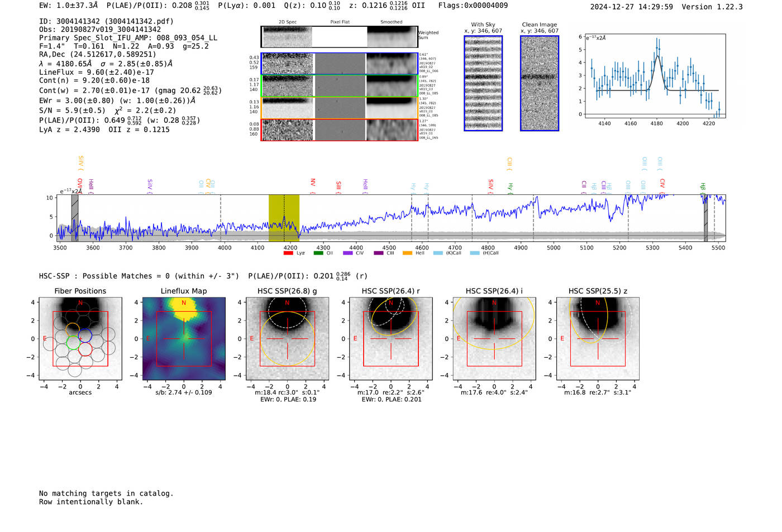Click the Primary Spec_Slot_IFU_AMP line

(128, 38)
